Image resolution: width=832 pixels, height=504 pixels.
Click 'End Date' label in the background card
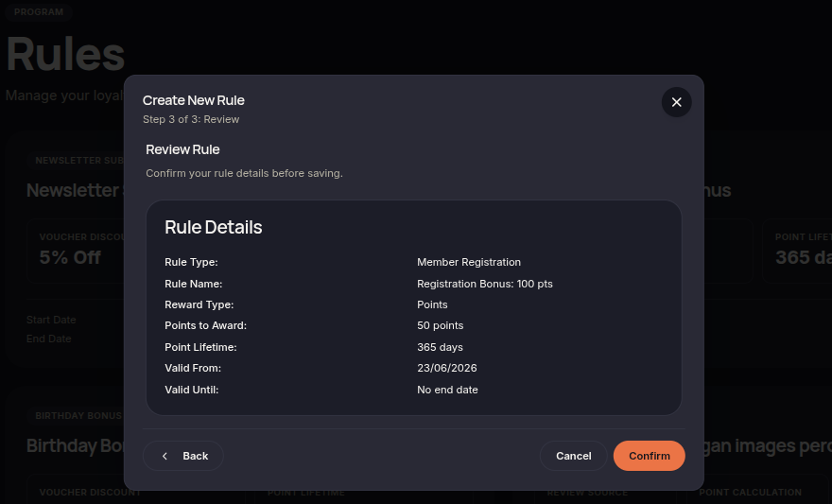click(x=49, y=339)
